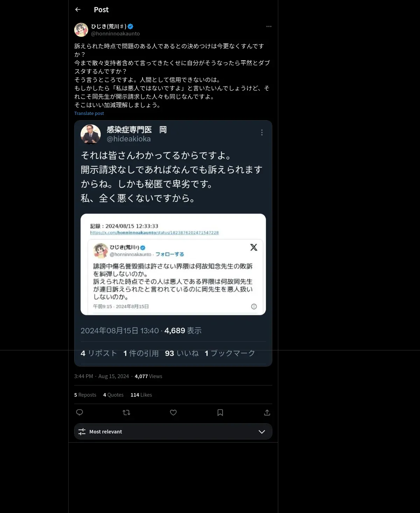View the 114 Likes list
The width and height of the screenshot is (420, 513).
click(141, 395)
